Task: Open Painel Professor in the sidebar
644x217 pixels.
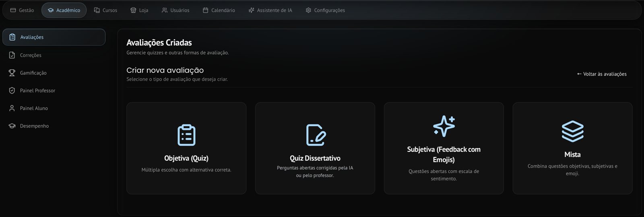Action: [x=54, y=91]
